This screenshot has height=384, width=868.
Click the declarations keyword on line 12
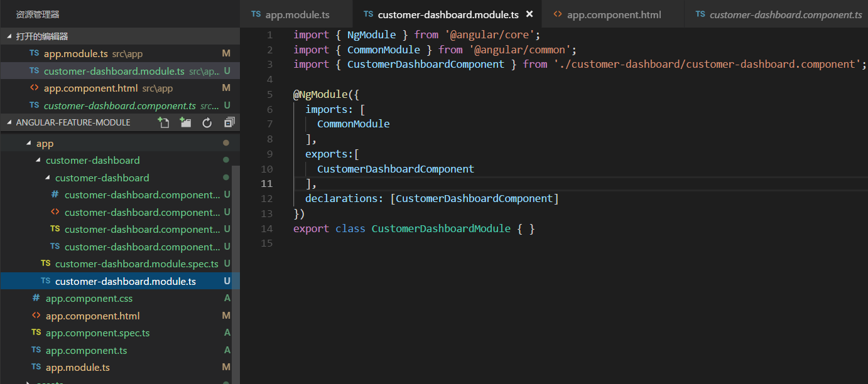341,199
